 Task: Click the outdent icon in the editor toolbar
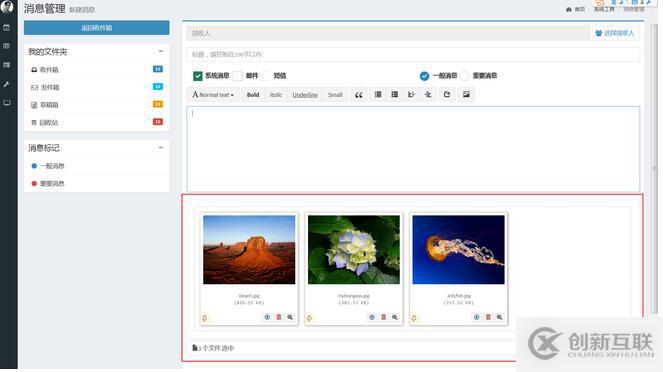point(411,95)
